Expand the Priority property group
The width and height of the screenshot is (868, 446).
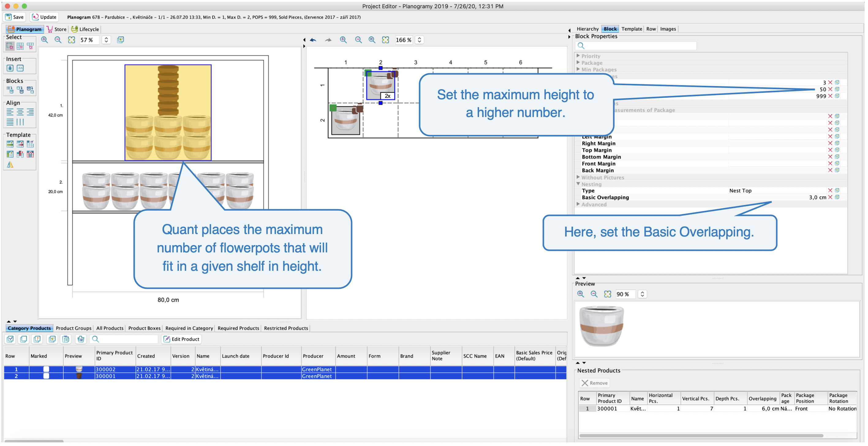pos(578,56)
